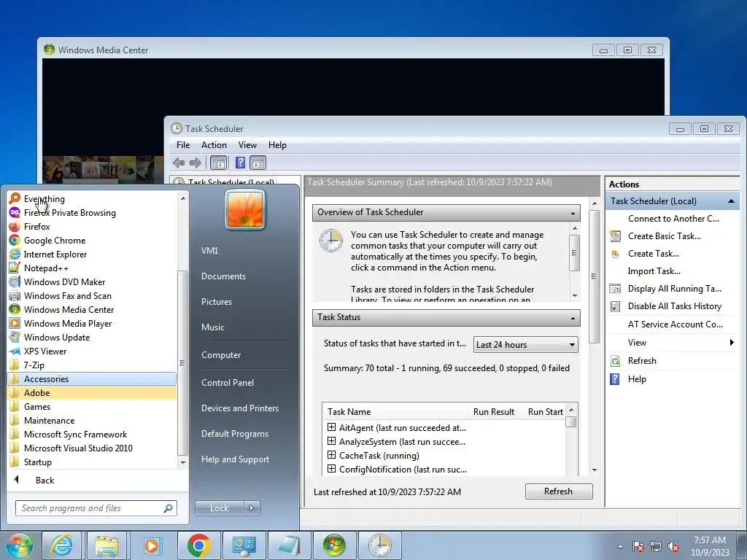Viewport: 747px width, 560px height.
Task: Click the Show/Hide Console Tree toolbar icon
Action: (218, 163)
